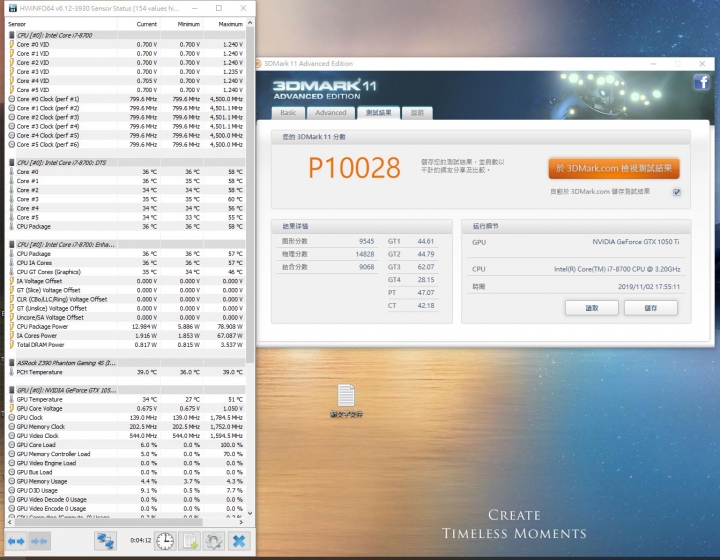Click the blue X close sensors icon

239,541
